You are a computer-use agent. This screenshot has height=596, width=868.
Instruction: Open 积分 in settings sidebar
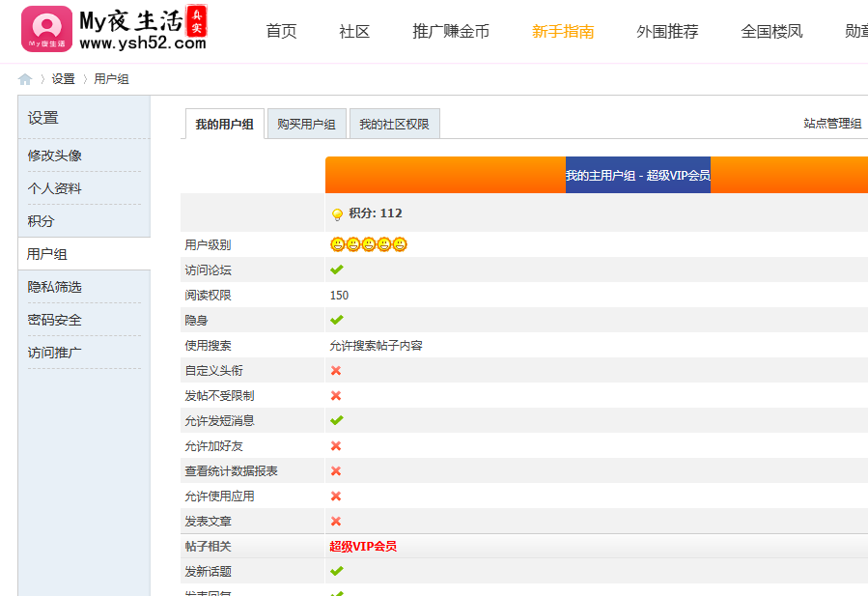coord(41,221)
